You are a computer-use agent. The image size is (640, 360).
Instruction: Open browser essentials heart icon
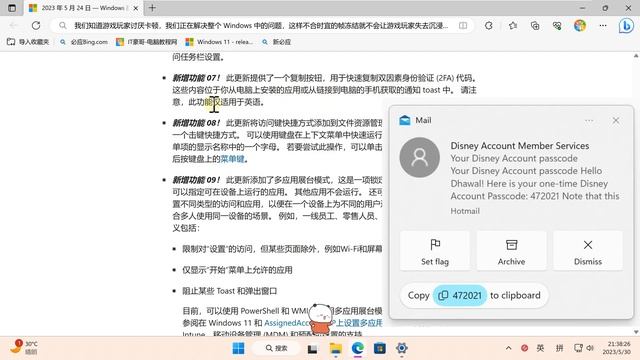[x=557, y=26]
